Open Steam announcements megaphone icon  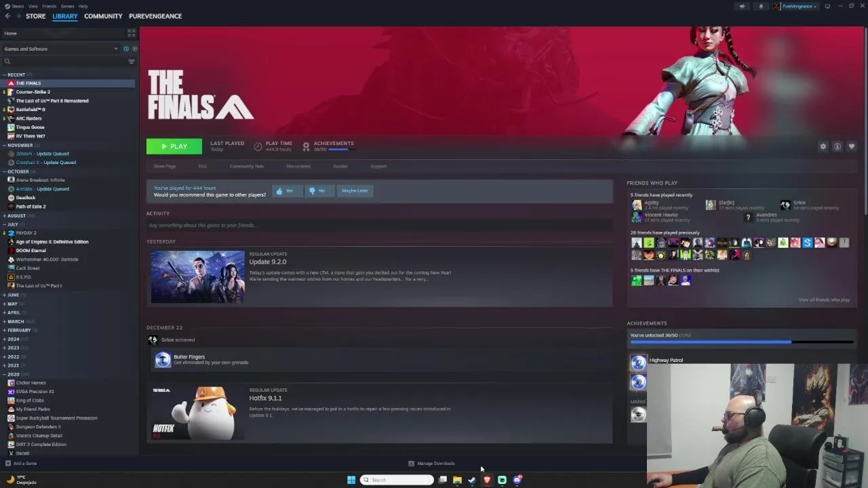tap(742, 6)
